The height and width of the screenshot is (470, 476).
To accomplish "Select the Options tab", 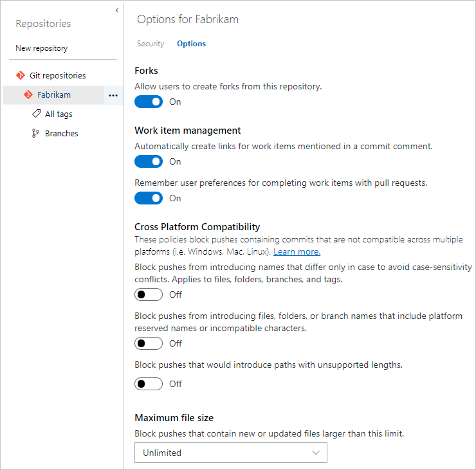I will [x=191, y=44].
